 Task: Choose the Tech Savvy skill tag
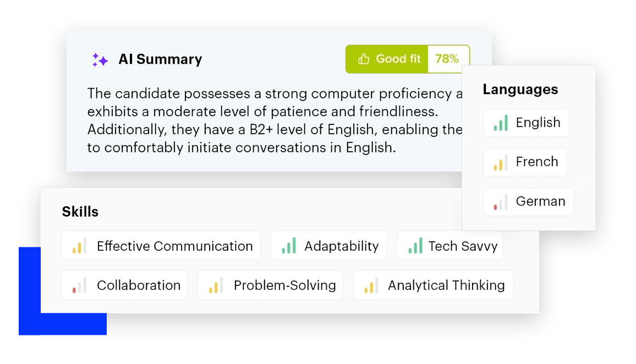pos(449,246)
